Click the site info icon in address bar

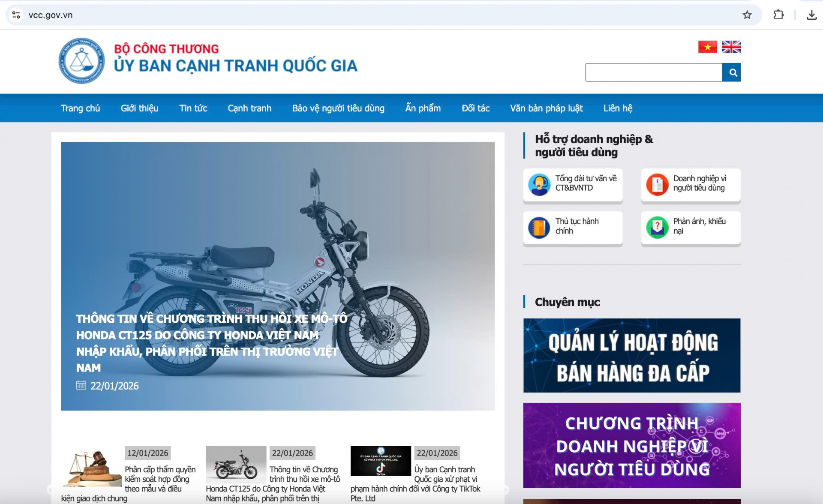pos(16,15)
